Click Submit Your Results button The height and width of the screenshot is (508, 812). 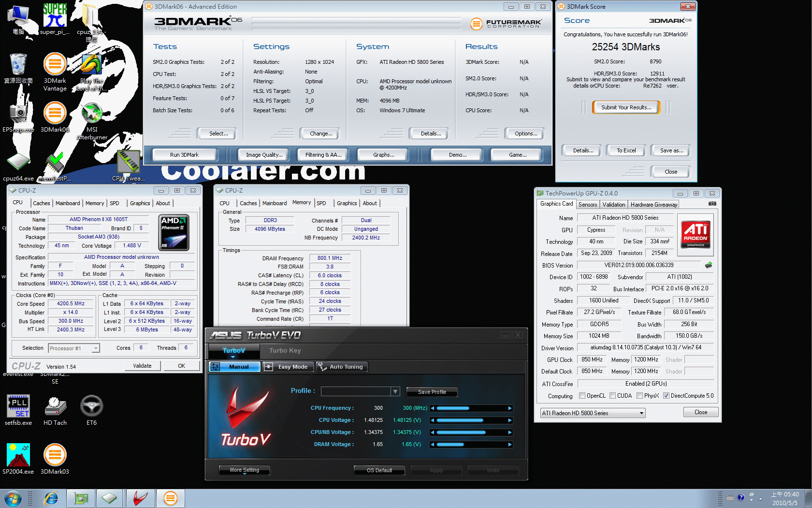(x=626, y=107)
